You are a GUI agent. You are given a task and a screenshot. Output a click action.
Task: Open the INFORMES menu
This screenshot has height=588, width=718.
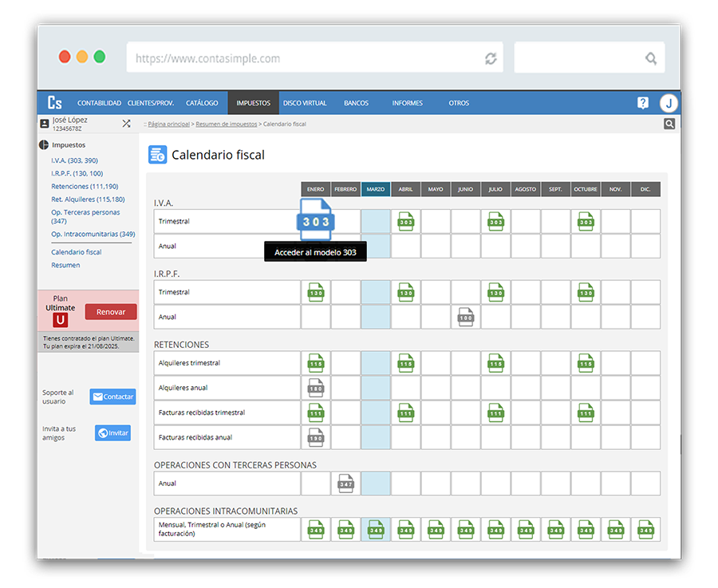(x=407, y=103)
